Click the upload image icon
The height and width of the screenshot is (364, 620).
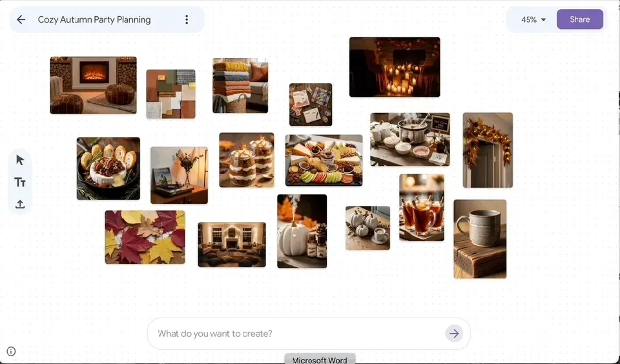click(x=20, y=204)
